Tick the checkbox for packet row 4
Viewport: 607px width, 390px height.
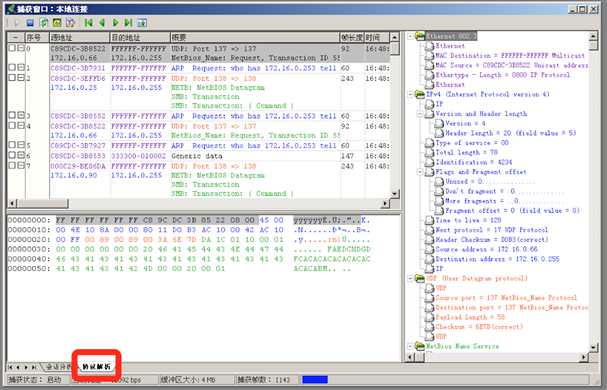tap(12, 125)
